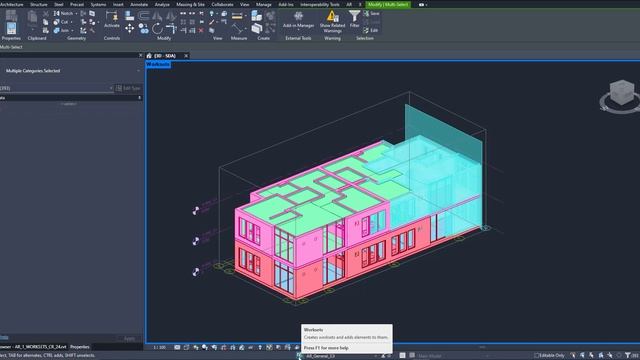This screenshot has width=640, height=360.
Task: Click the cyan section box face
Action: 444,133
